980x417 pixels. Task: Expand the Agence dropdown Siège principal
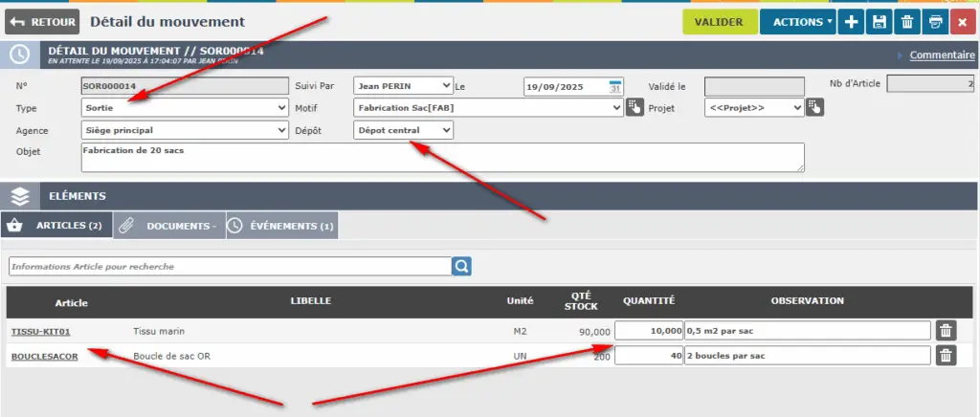pos(184,130)
